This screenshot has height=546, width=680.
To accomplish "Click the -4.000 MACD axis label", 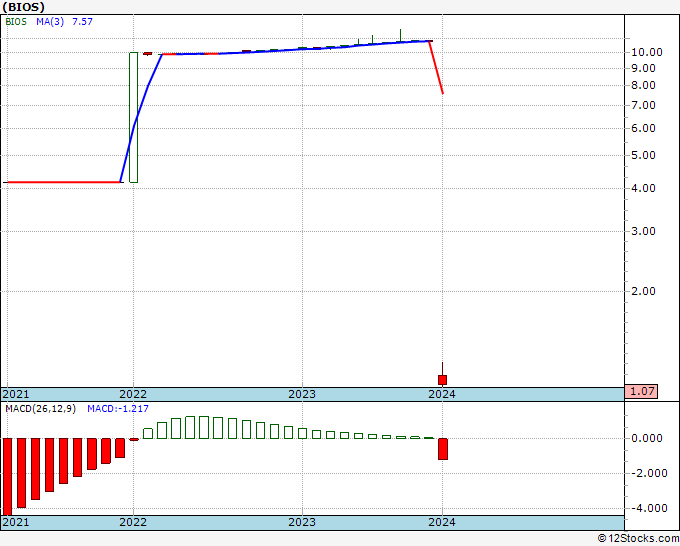I will click(648, 508).
